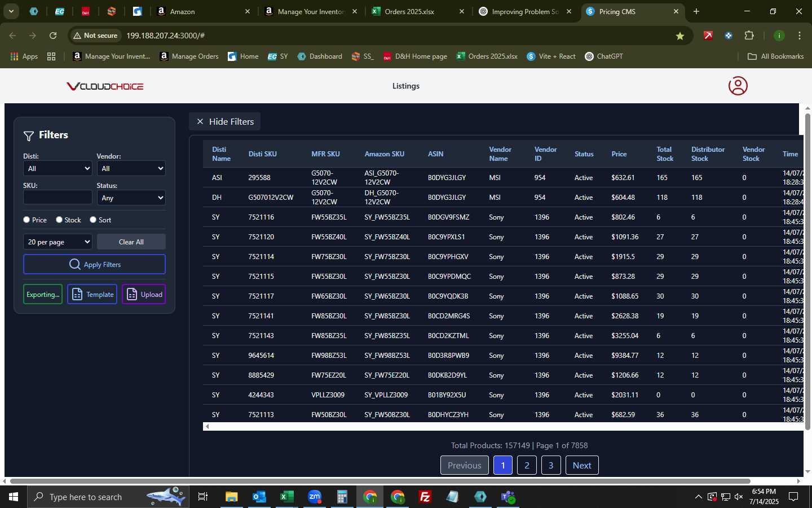This screenshot has width=812, height=508.
Task: Open Manage Orders bookmark
Action: pyautogui.click(x=189, y=56)
